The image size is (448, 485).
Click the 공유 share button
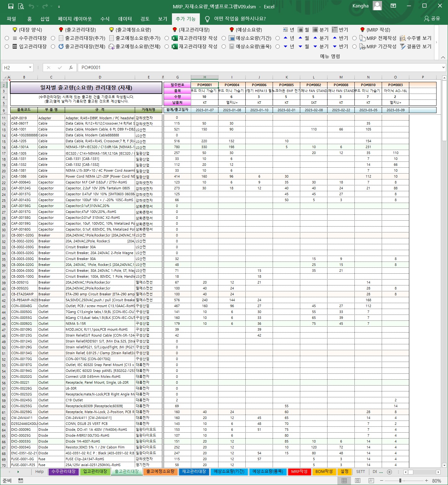pos(432,19)
